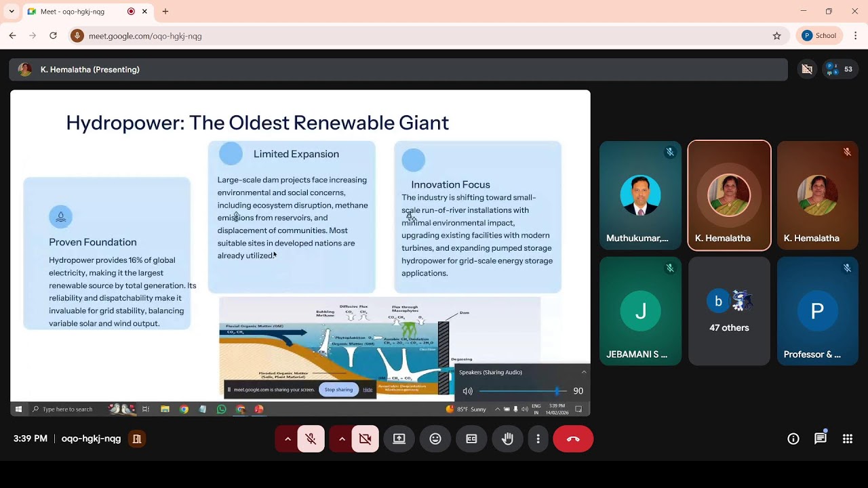Select Muthukumar participant tile
The width and height of the screenshot is (868, 488).
pyautogui.click(x=641, y=195)
